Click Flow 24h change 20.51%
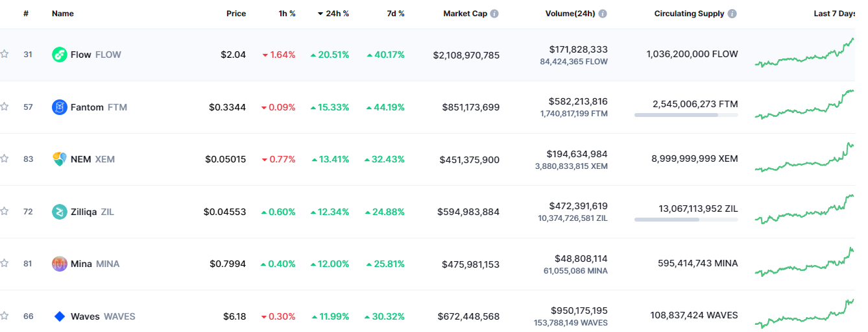Viewport: 868px width, 332px height. (x=330, y=55)
